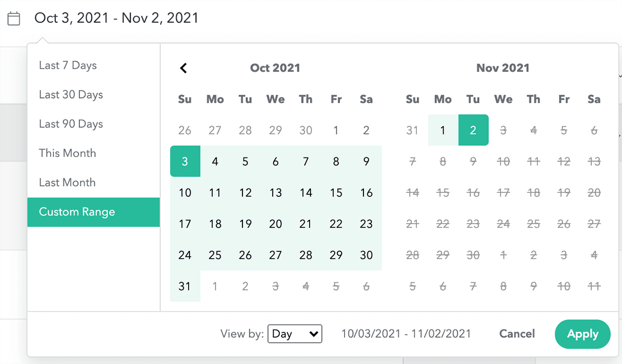622x364 pixels.
Task: Choose November 1 in the calendar
Action: [443, 130]
